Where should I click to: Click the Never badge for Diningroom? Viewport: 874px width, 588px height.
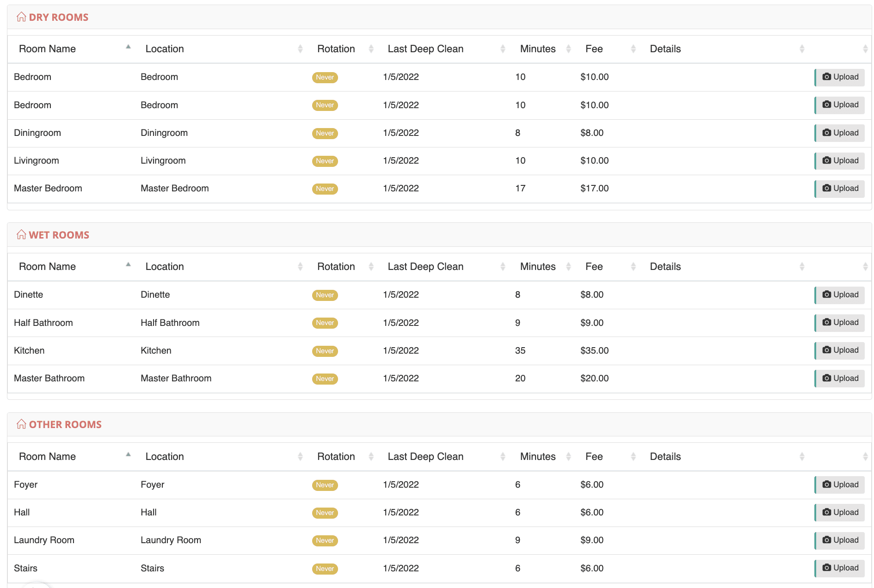(x=325, y=133)
